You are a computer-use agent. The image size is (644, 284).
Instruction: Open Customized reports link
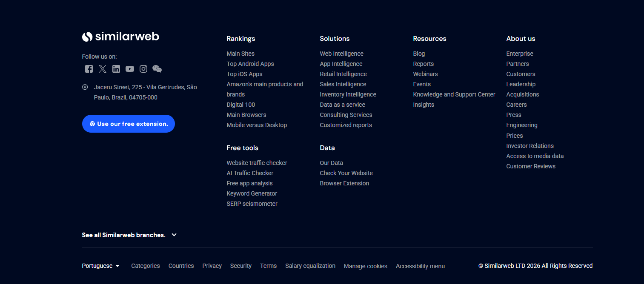tap(346, 125)
